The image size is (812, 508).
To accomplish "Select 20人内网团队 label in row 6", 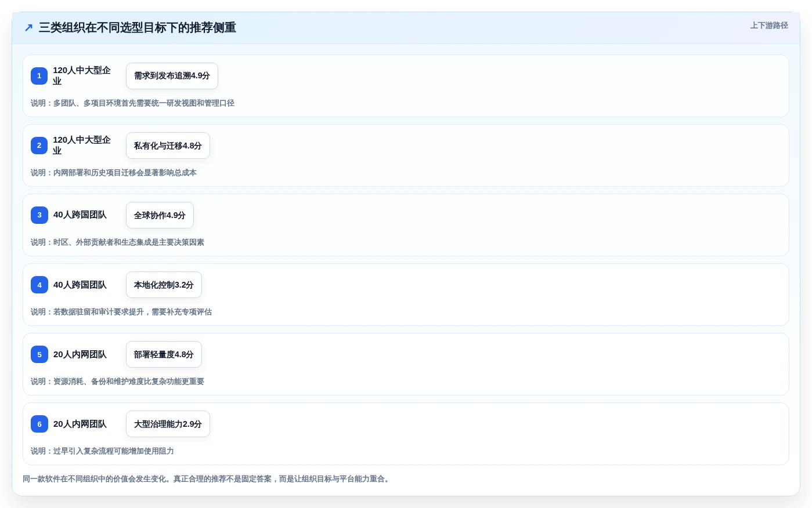I will (80, 424).
